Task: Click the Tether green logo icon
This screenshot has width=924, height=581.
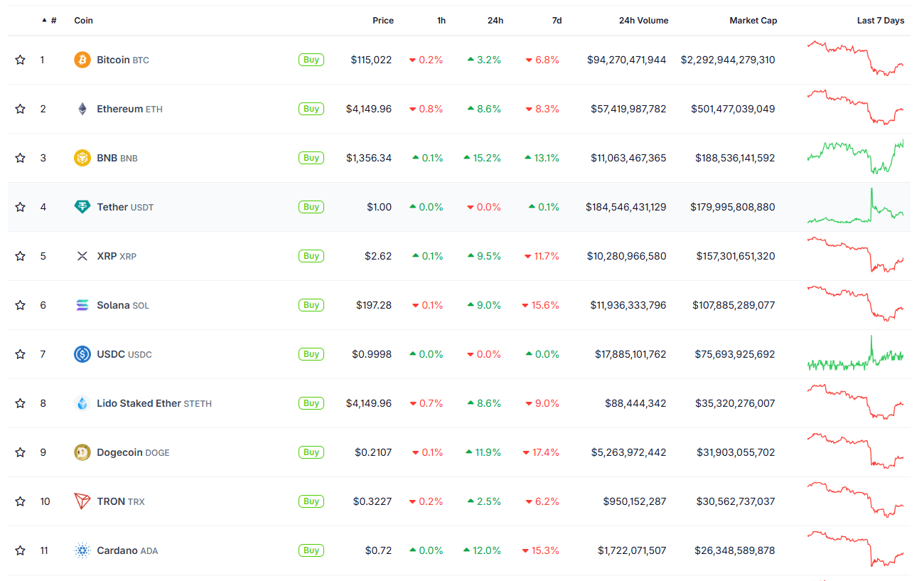Action: 82,207
